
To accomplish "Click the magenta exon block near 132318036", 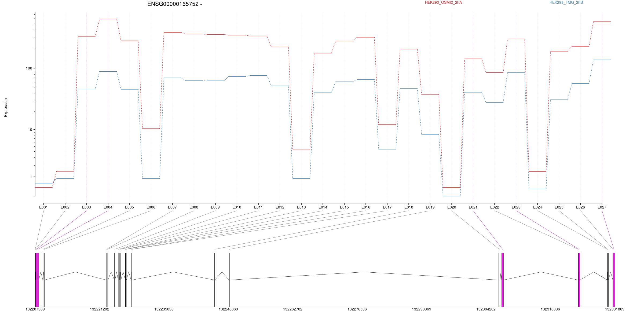I will tap(579, 280).
